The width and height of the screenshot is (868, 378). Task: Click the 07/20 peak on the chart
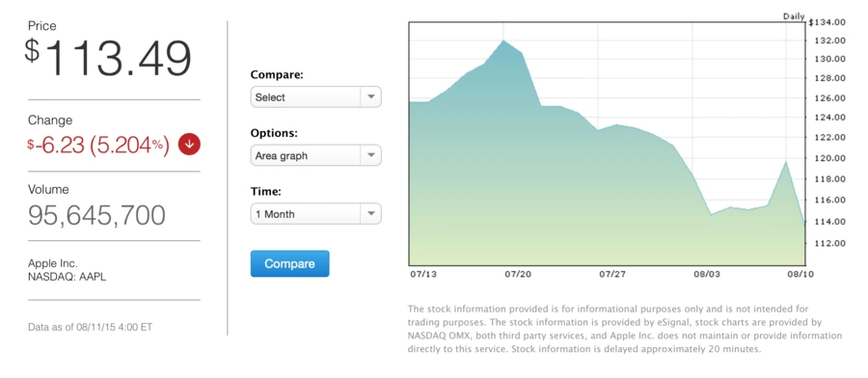(x=503, y=40)
